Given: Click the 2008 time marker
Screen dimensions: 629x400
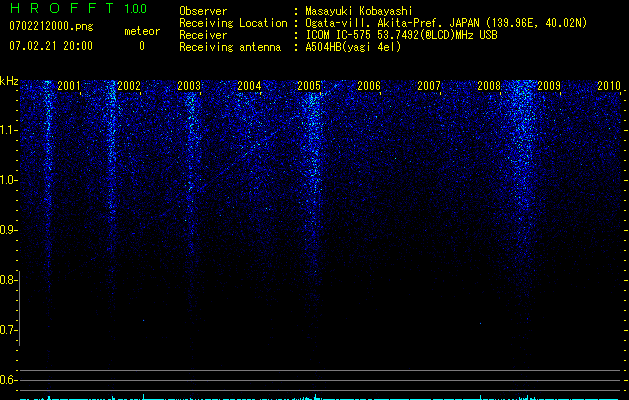Looking at the screenshot, I should [x=489, y=85].
